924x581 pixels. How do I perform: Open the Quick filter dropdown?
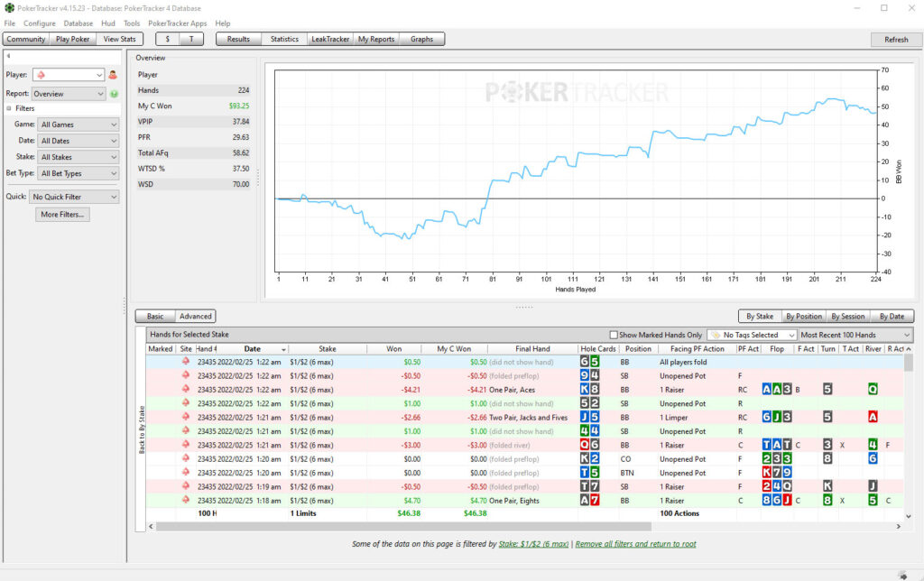click(74, 197)
